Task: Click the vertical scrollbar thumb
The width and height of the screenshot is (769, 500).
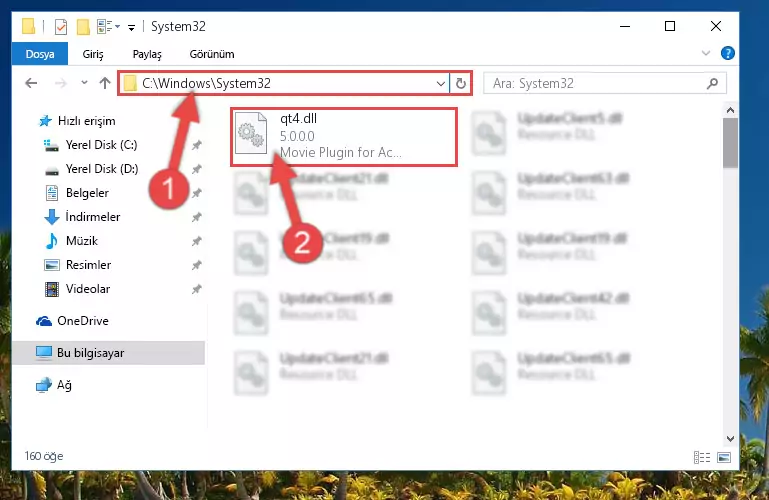Action: [730, 143]
